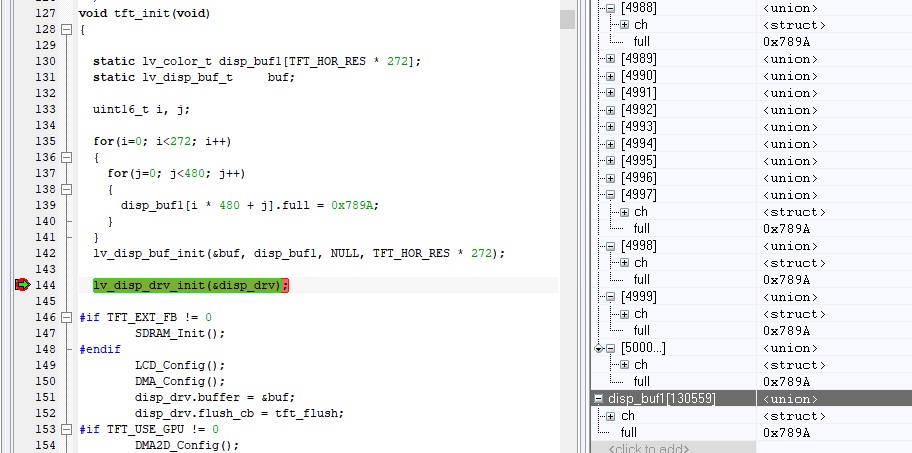The width and height of the screenshot is (912, 453).
Task: Collapse the #if TFT_USE_GPU fold at line 153
Action: 66,429
